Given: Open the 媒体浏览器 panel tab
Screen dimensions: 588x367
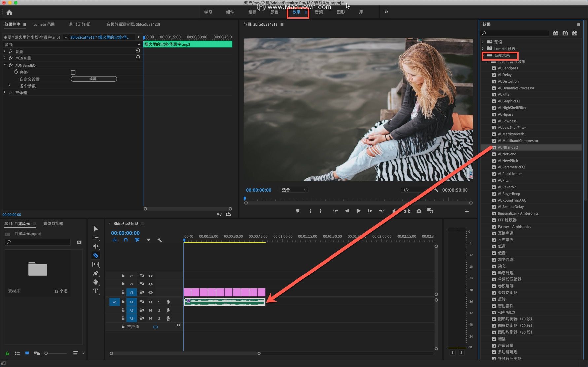Looking at the screenshot, I should click(53, 224).
